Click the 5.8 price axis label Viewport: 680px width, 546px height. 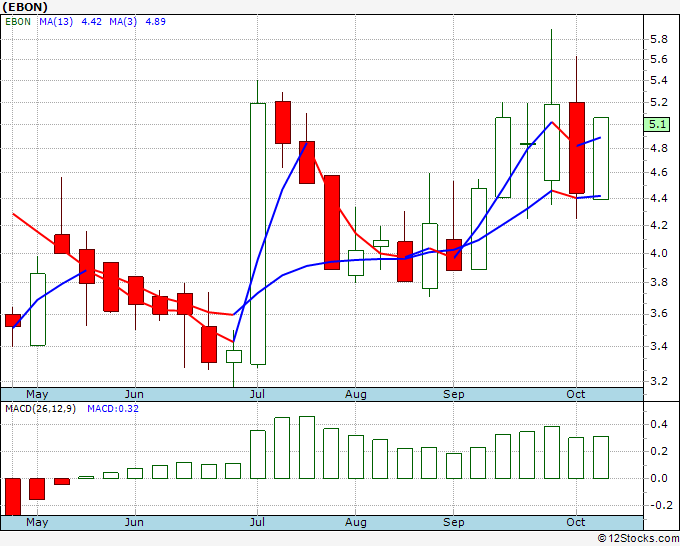coord(659,39)
